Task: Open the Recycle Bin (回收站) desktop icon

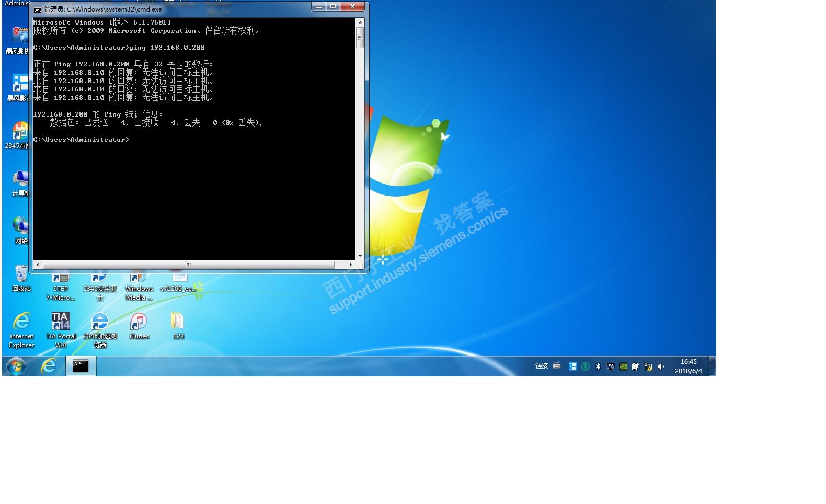Action: [x=21, y=278]
